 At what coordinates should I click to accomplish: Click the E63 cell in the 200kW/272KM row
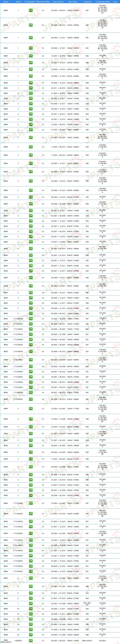[87, 593]
